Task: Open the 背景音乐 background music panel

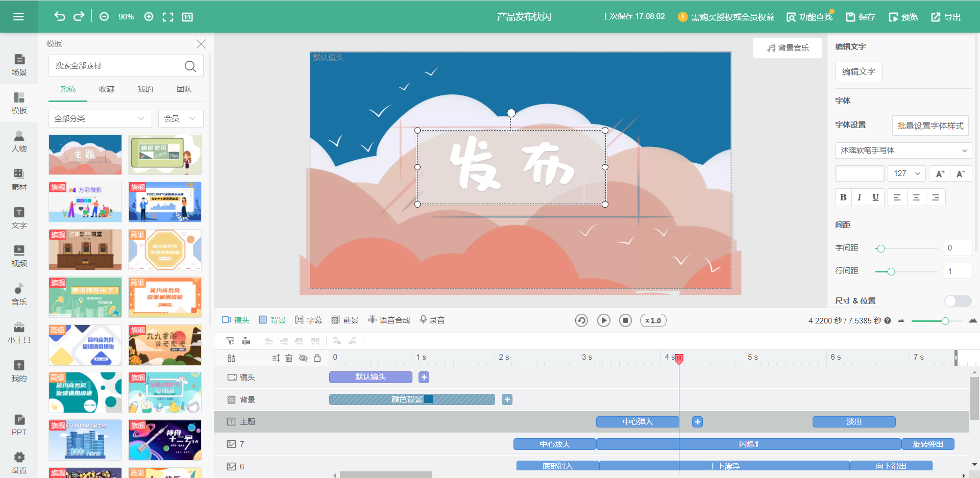Action: (787, 47)
